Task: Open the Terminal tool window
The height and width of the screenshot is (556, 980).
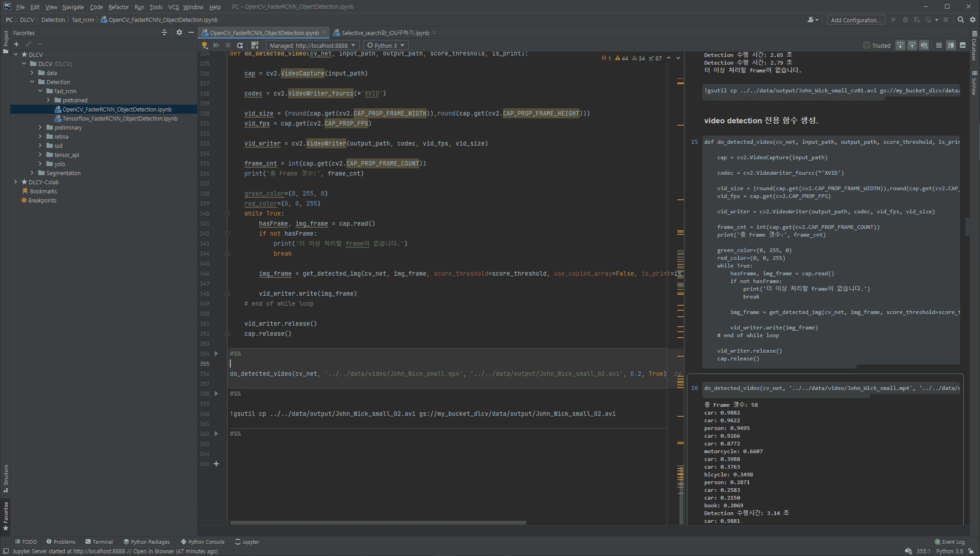Action: (x=99, y=541)
